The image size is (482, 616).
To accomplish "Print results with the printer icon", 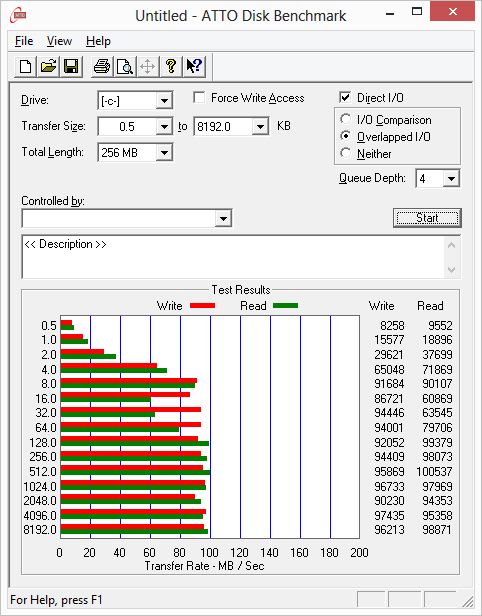I will pyautogui.click(x=102, y=66).
